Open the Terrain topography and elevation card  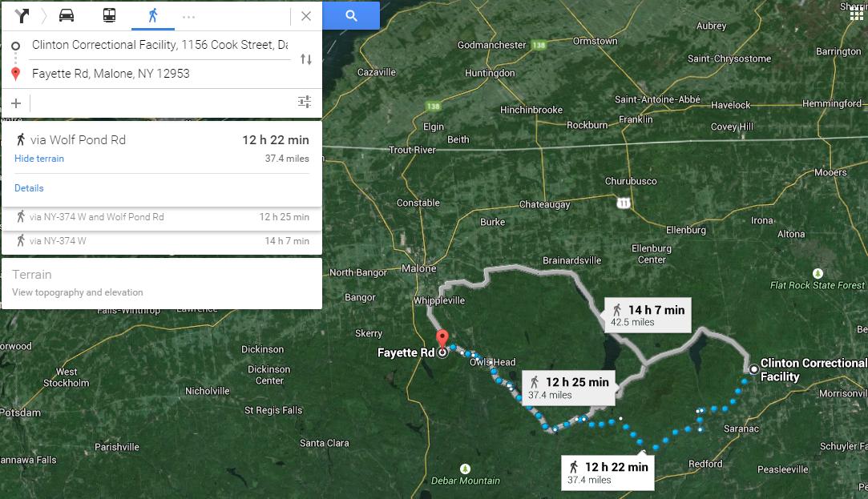tap(161, 283)
